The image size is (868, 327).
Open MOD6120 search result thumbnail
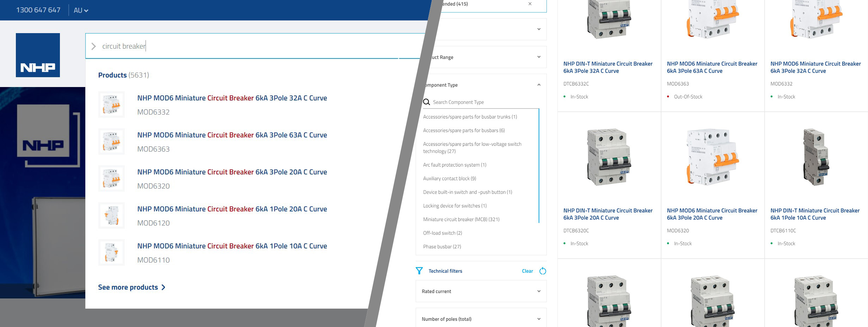111,216
